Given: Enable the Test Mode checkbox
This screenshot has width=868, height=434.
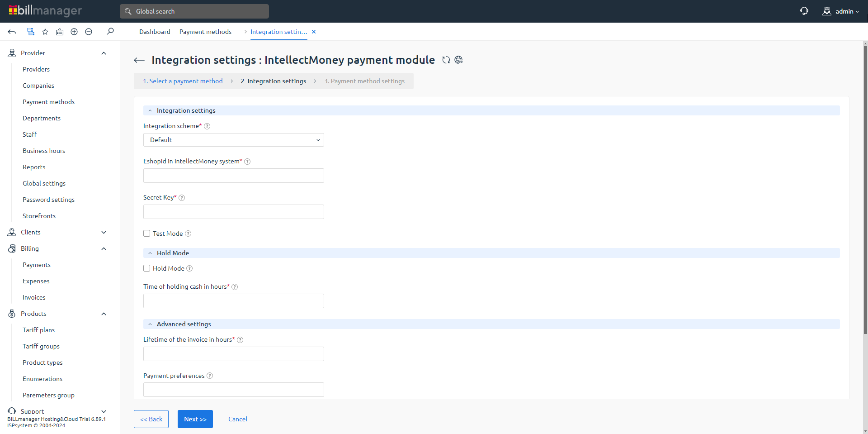Looking at the screenshot, I should 147,234.
